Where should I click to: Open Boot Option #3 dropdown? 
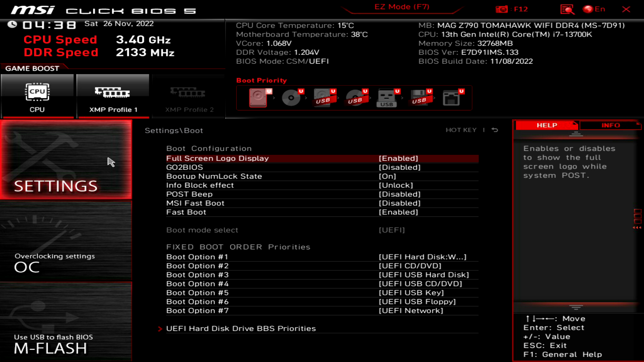322,275
